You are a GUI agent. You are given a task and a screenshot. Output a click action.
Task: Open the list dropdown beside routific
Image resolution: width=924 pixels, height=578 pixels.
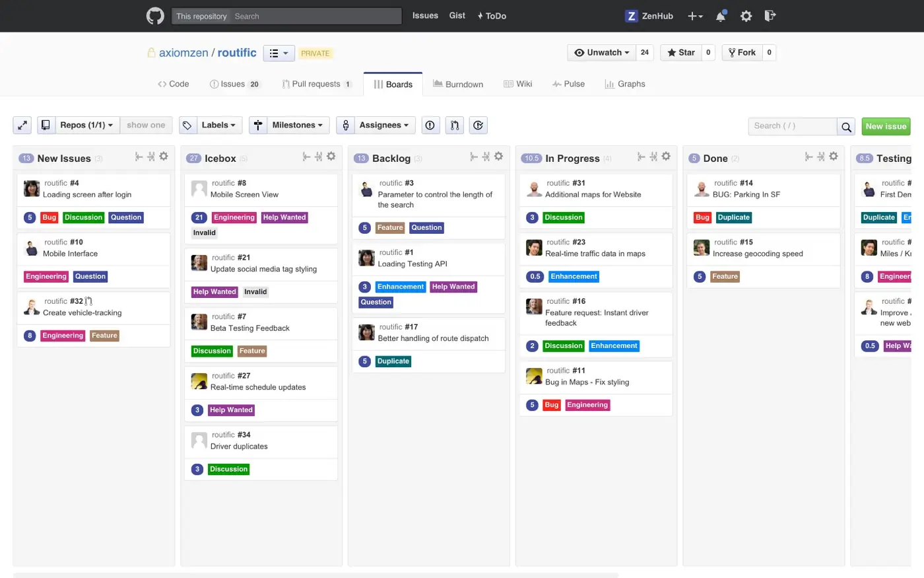[x=279, y=54]
